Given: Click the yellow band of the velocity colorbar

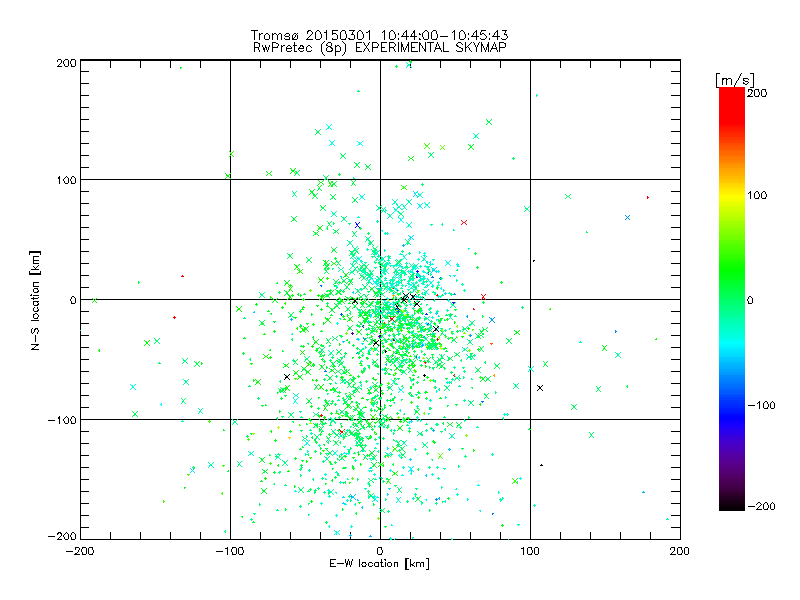Looking at the screenshot, I should [732, 195].
